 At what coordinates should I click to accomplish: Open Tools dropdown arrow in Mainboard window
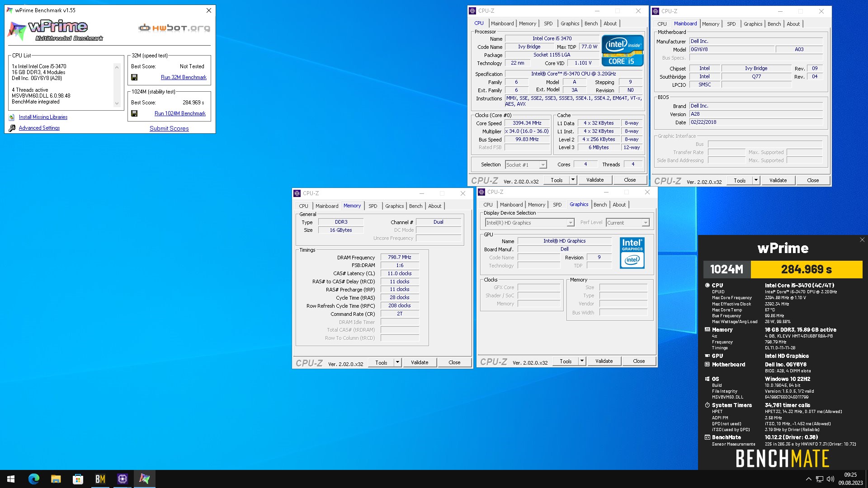[x=756, y=180]
